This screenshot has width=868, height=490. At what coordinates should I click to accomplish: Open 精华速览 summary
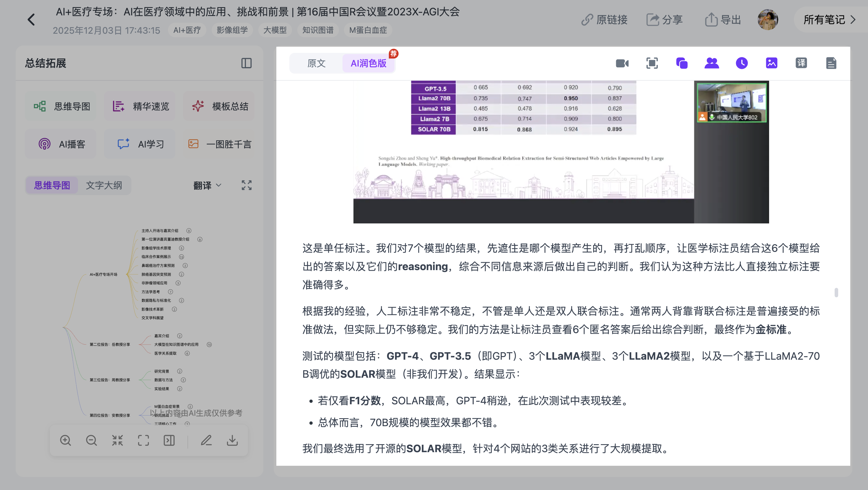coord(140,106)
